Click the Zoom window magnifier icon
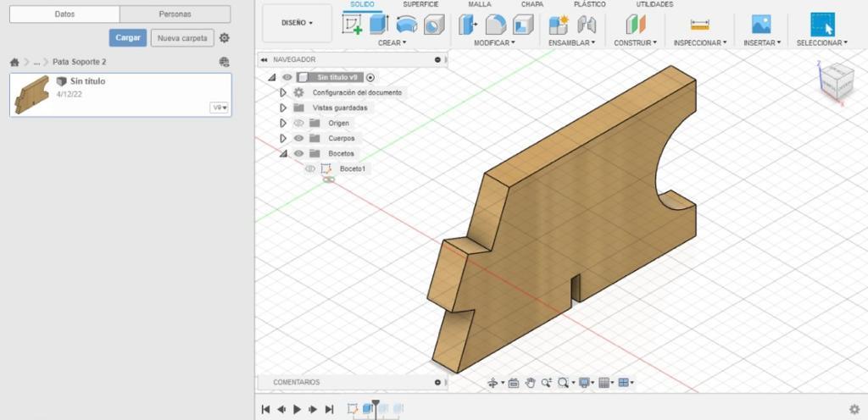This screenshot has width=868, height=420. [563, 383]
